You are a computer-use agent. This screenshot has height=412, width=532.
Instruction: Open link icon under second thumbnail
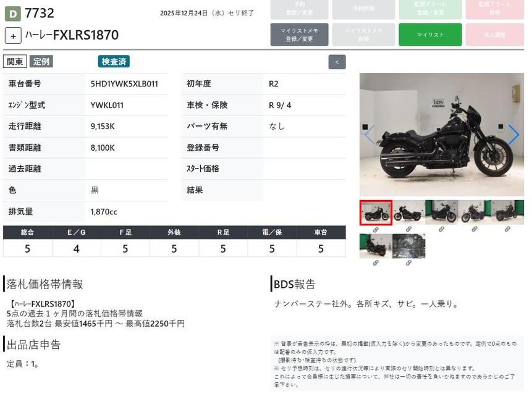pyautogui.click(x=408, y=229)
